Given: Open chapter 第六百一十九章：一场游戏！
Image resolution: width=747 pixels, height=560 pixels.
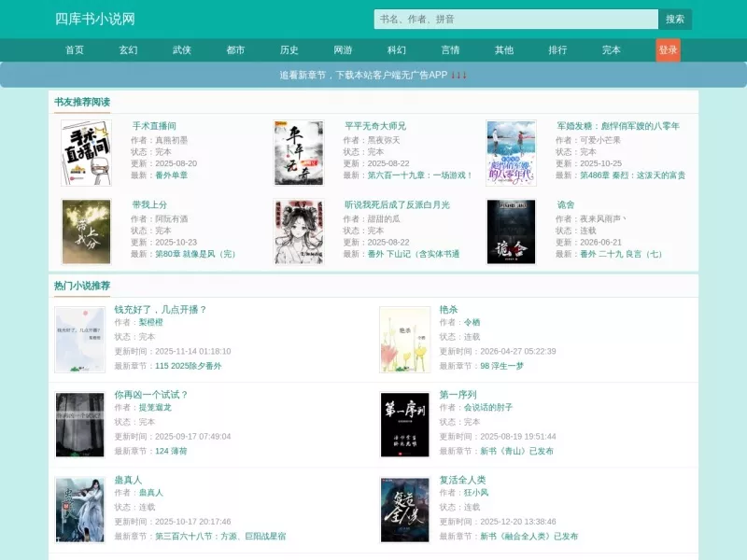Looking at the screenshot, I should pos(419,175).
